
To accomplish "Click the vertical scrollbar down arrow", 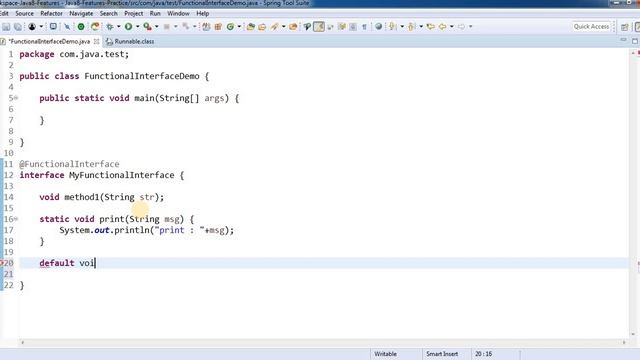I will pos(633,335).
